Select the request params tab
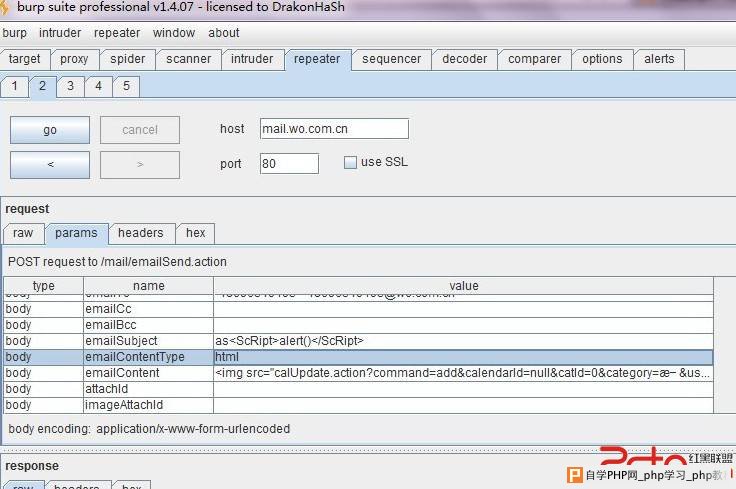The image size is (736, 489). pyautogui.click(x=77, y=234)
